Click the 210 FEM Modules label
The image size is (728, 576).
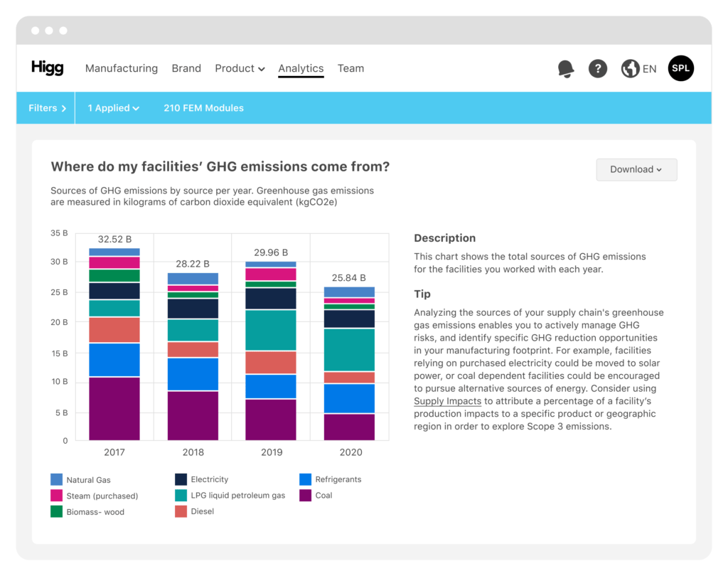tap(203, 108)
